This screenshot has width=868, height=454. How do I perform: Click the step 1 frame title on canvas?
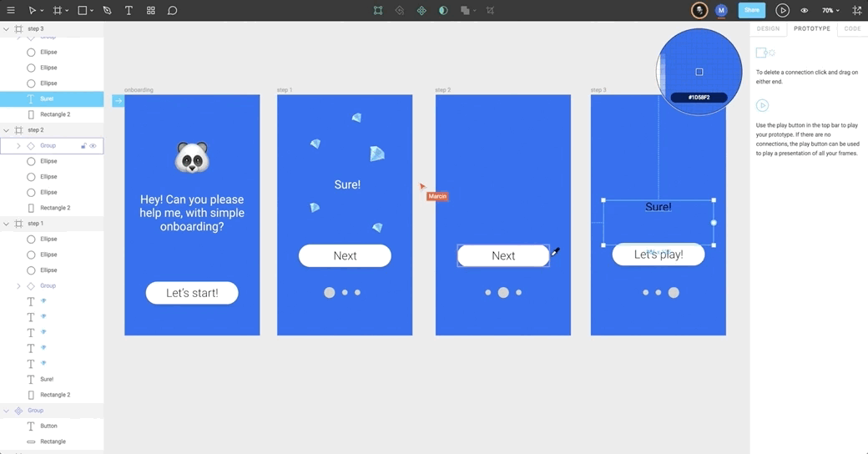285,89
